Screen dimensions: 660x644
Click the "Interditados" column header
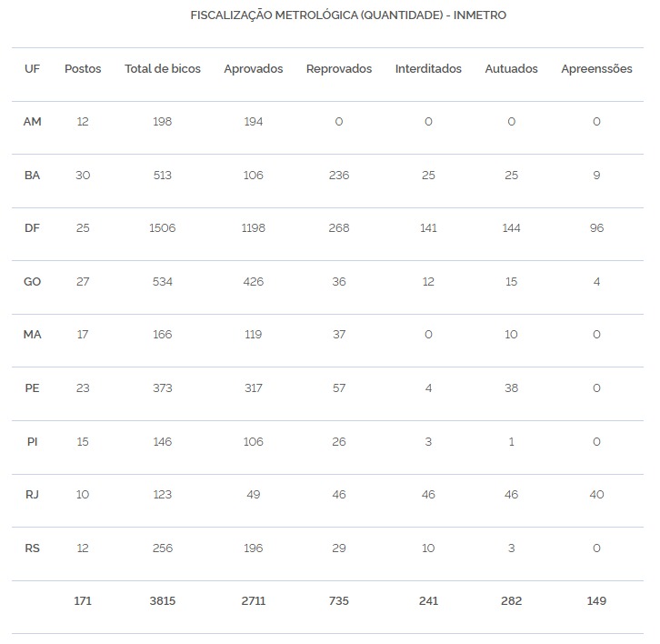(x=428, y=69)
